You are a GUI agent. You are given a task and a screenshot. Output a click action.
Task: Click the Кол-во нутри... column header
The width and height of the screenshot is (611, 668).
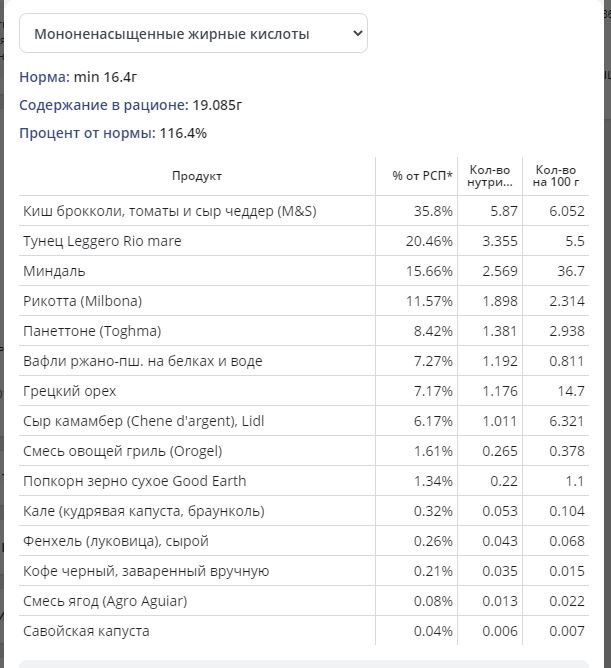point(490,176)
